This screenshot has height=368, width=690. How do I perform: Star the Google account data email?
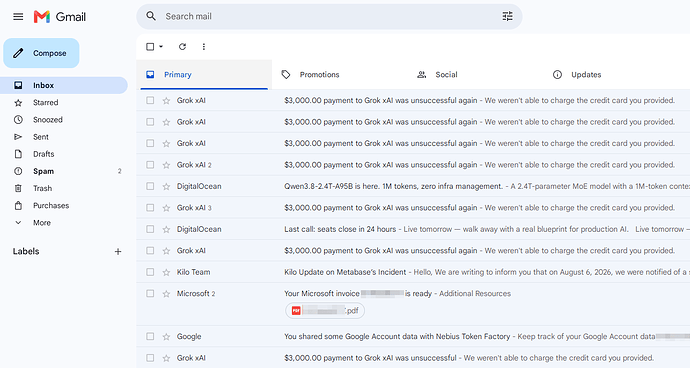pos(166,337)
